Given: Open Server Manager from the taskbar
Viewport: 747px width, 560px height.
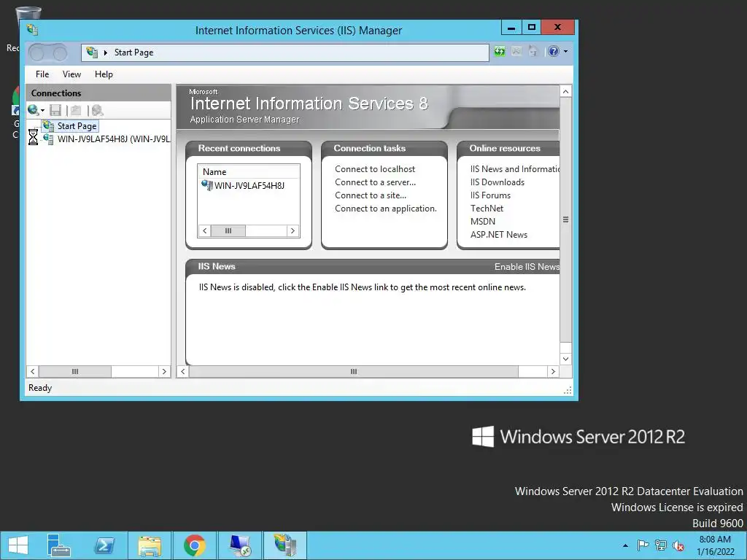Looking at the screenshot, I should 58,545.
